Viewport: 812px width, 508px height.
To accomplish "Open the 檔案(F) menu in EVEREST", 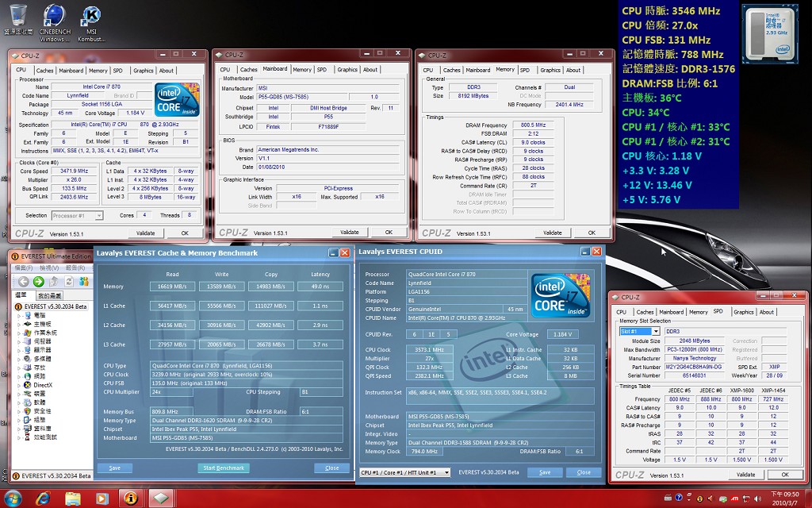I will 23,268.
